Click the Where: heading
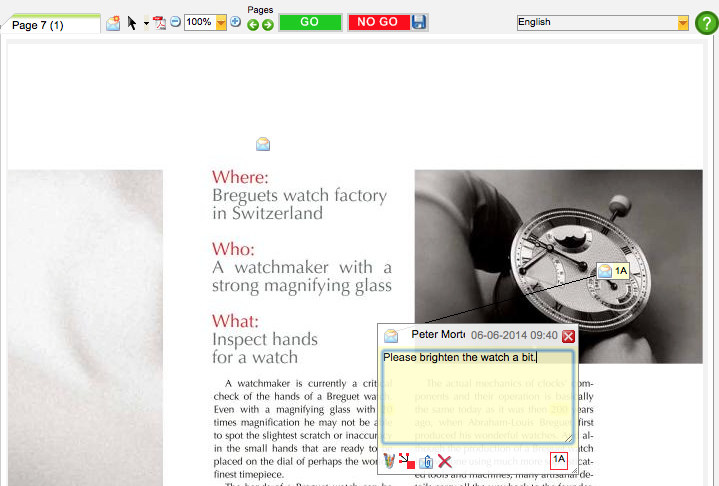 coord(240,177)
